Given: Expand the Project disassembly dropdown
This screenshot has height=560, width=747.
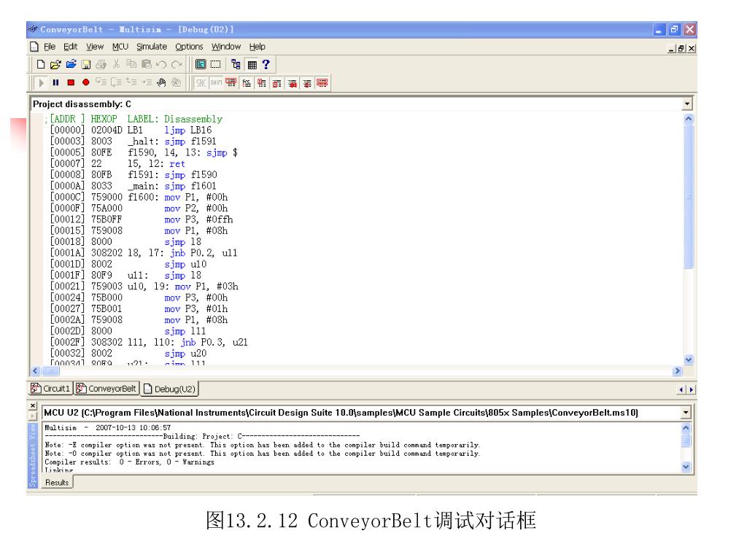Looking at the screenshot, I should pyautogui.click(x=687, y=104).
